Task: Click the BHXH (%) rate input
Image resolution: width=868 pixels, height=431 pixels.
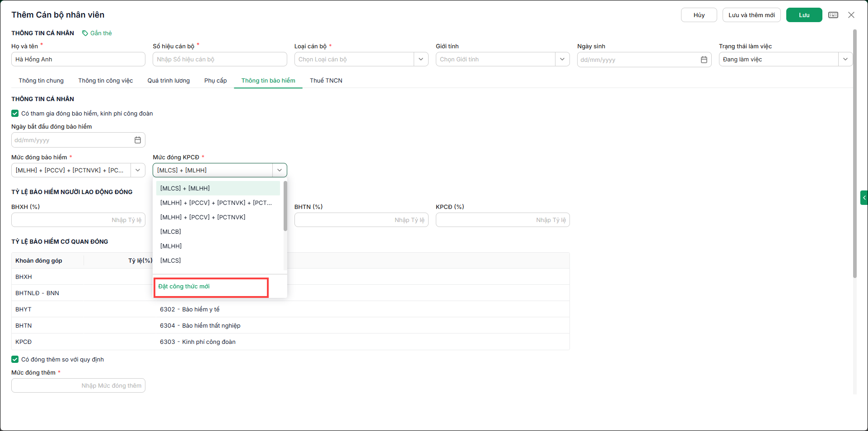Action: 78,220
